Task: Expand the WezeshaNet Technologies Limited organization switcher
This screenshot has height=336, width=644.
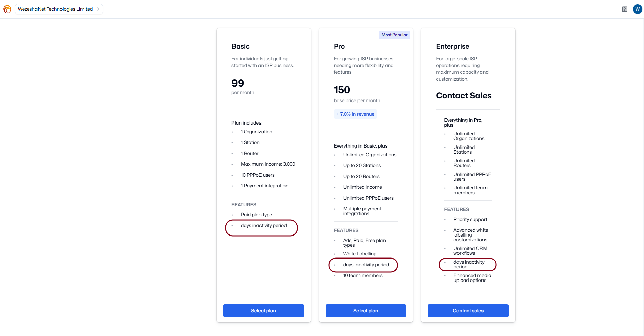Action: pos(59,9)
